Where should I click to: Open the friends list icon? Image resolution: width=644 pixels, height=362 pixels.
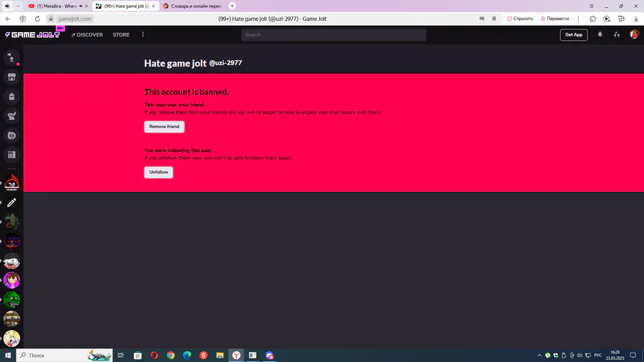tap(617, 35)
